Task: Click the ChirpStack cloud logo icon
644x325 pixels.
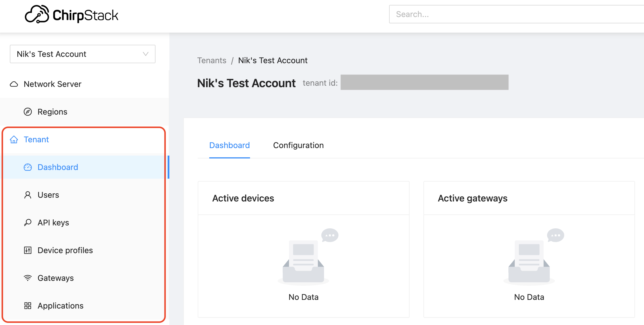Action: click(x=37, y=14)
